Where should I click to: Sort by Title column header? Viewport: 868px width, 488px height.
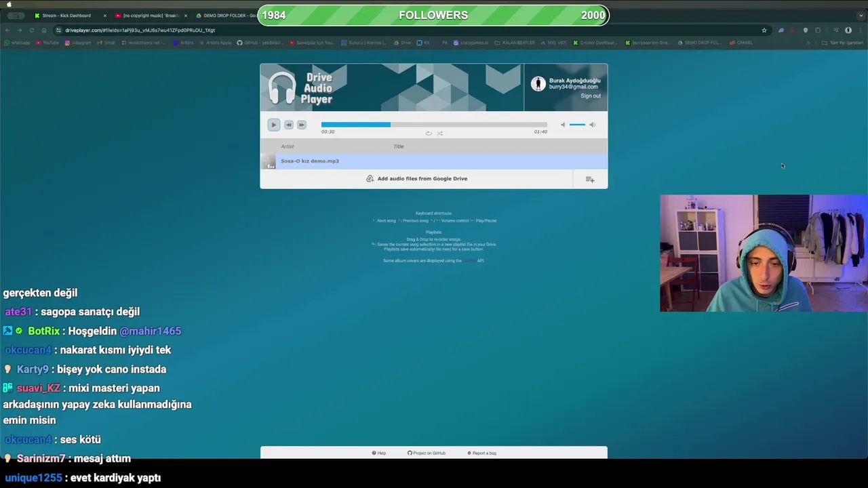coord(399,146)
